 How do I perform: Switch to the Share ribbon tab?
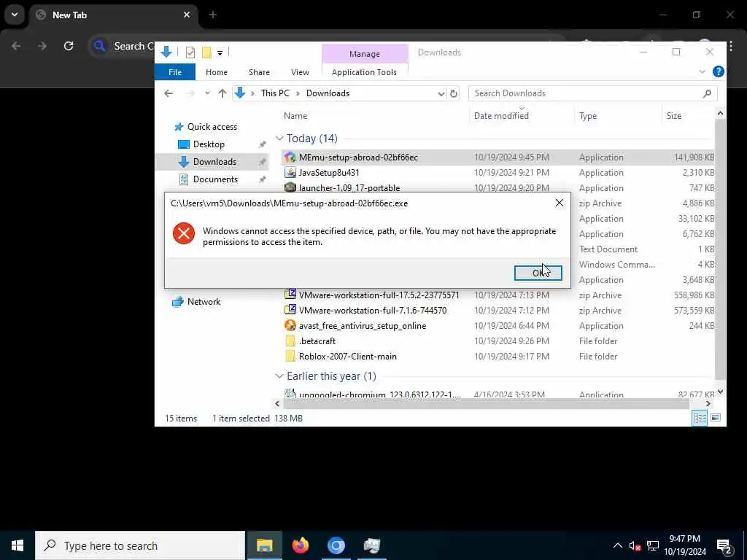click(259, 72)
